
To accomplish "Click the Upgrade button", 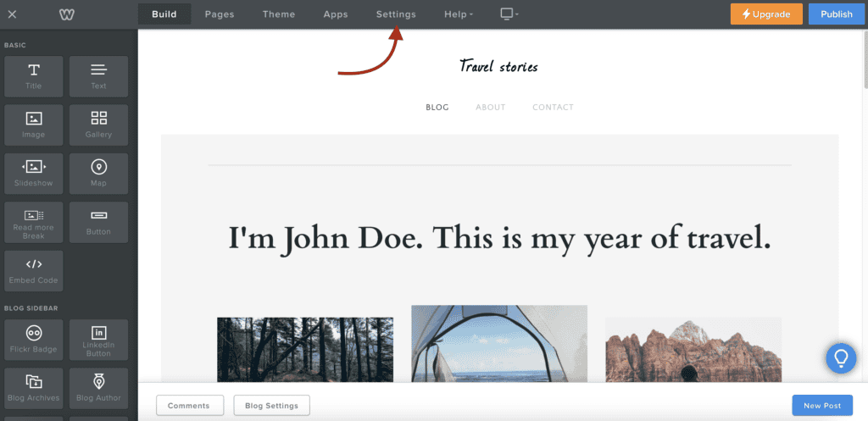I will click(x=766, y=14).
